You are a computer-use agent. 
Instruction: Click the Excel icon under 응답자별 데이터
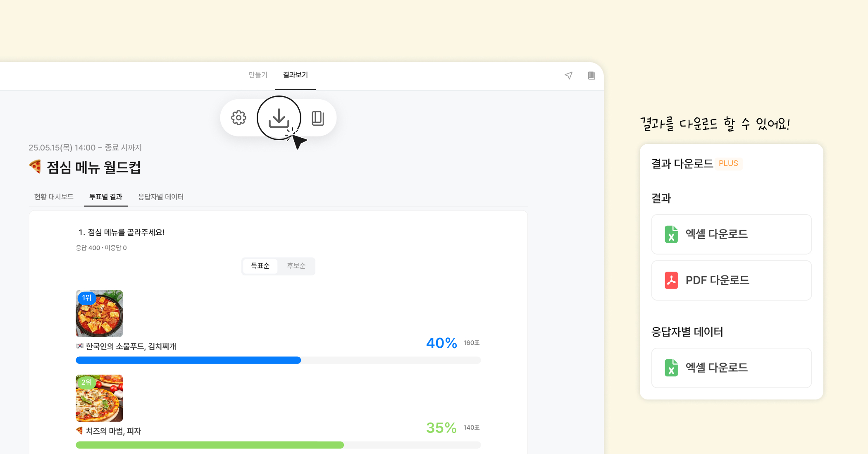point(671,368)
